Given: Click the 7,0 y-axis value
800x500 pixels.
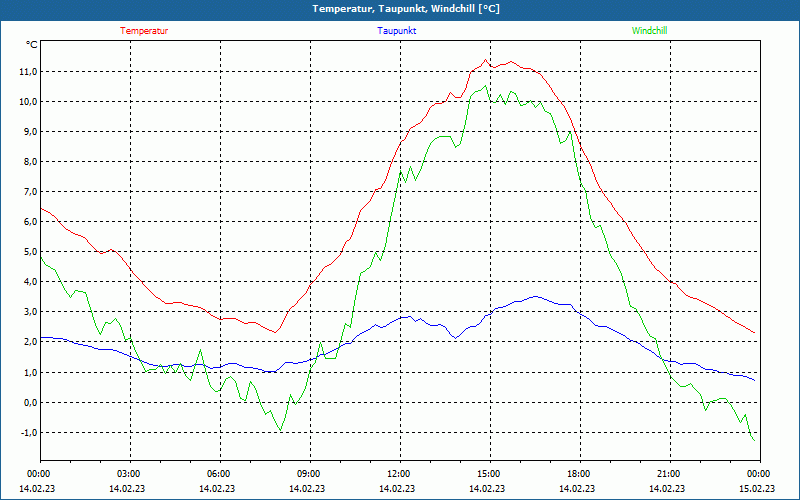Looking at the screenshot, I should coord(30,192).
